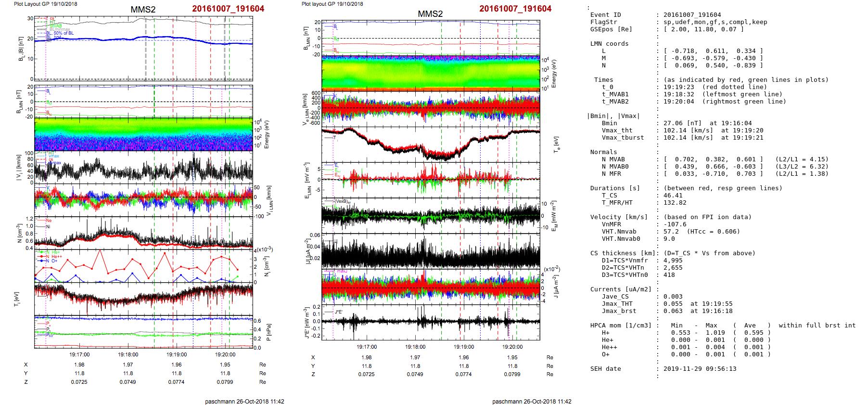The width and height of the screenshot is (868, 405).
Task: Select the SEH date label
Action: pyautogui.click(x=605, y=369)
